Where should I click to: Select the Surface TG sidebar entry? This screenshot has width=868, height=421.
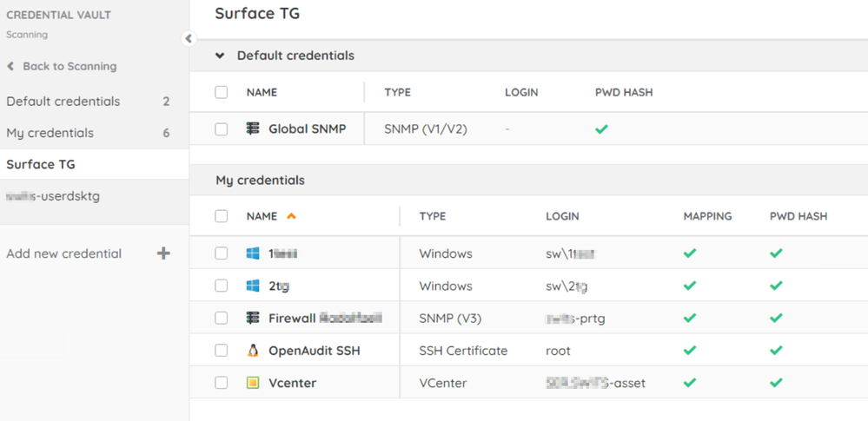click(x=41, y=164)
